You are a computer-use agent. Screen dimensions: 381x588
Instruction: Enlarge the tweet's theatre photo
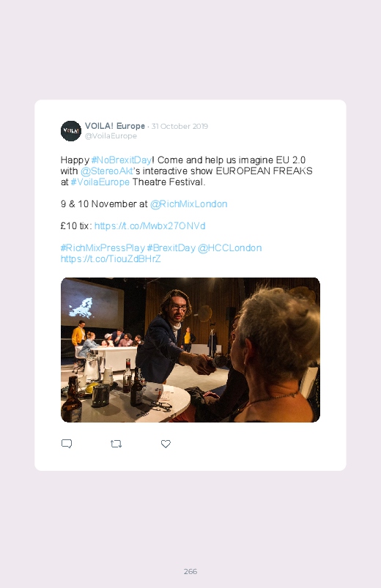(x=190, y=350)
